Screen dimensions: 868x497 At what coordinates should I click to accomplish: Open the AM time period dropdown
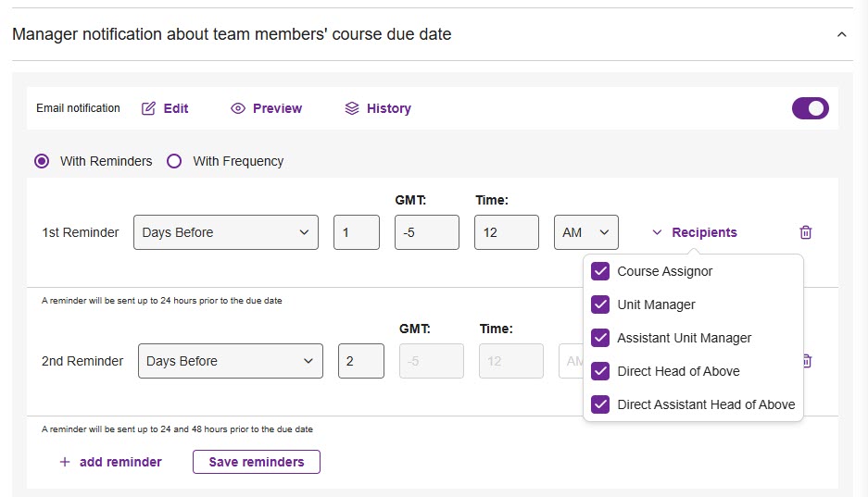pyautogui.click(x=585, y=232)
